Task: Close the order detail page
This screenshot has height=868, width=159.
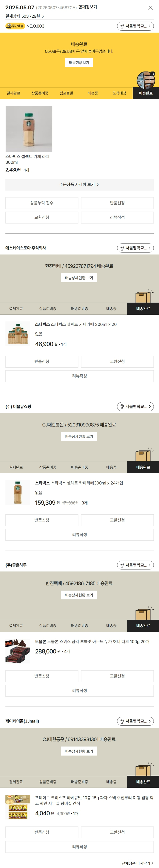Action: coord(150,8)
